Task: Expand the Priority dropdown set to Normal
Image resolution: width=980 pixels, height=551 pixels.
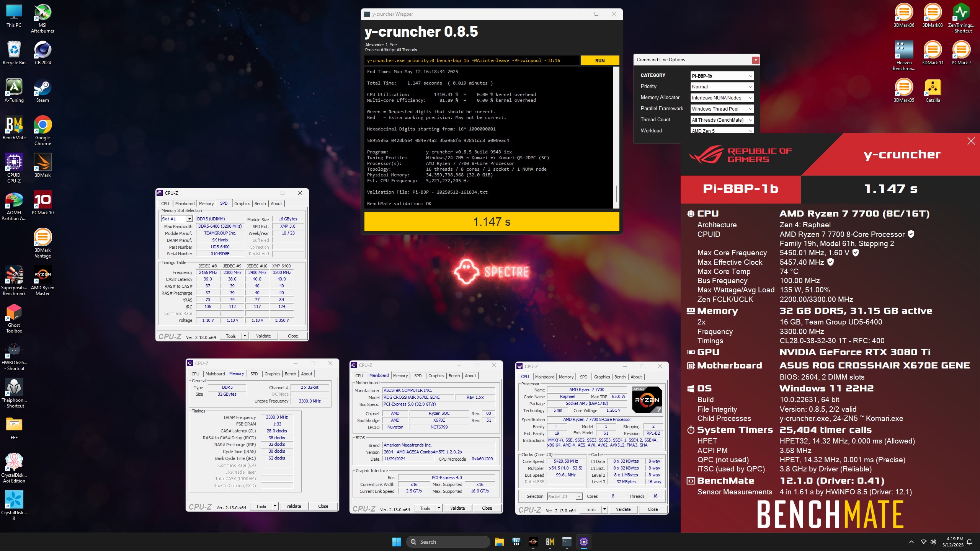Action: [x=722, y=87]
